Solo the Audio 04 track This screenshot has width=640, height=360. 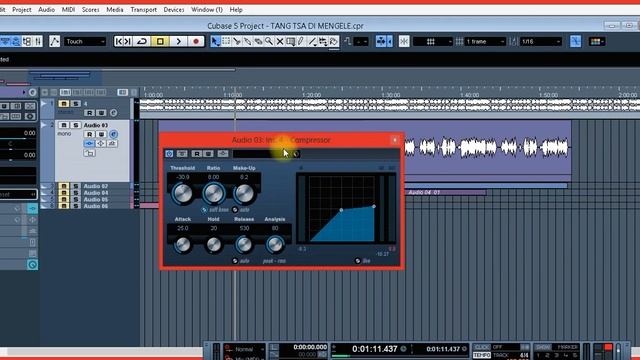[x=76, y=193]
